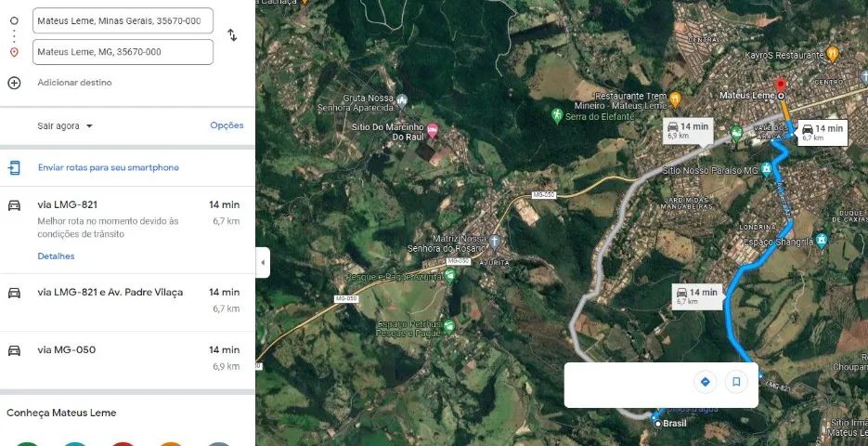Click the 14 min 6,9 km map route label

(688, 130)
